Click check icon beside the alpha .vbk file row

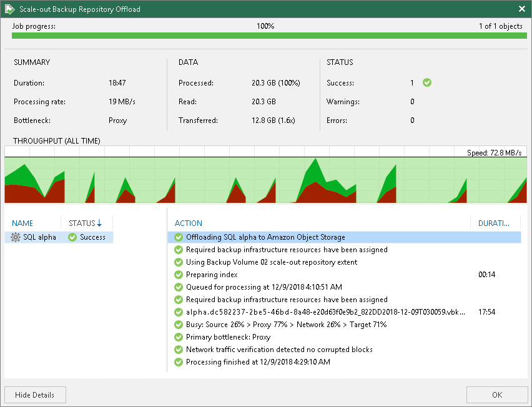pos(179,312)
